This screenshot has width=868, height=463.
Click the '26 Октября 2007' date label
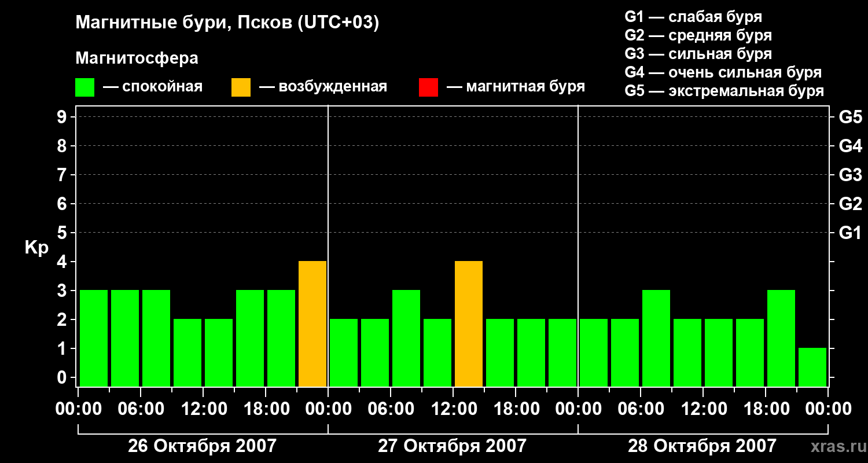pos(203,446)
